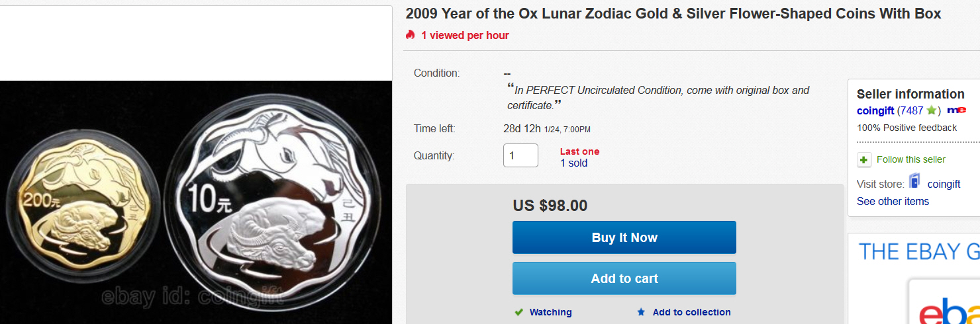Click the green checkmark beside Watching
The image size is (980, 324).
(519, 312)
